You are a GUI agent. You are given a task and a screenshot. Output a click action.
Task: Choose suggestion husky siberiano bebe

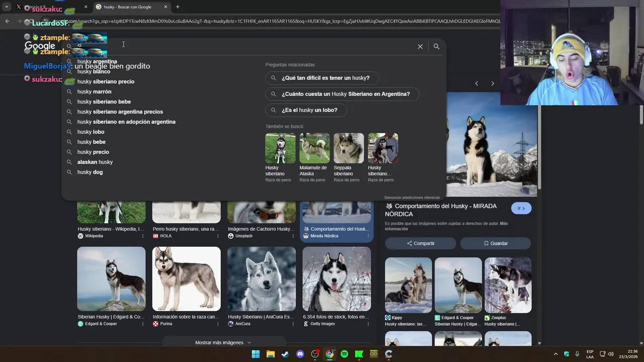click(104, 102)
